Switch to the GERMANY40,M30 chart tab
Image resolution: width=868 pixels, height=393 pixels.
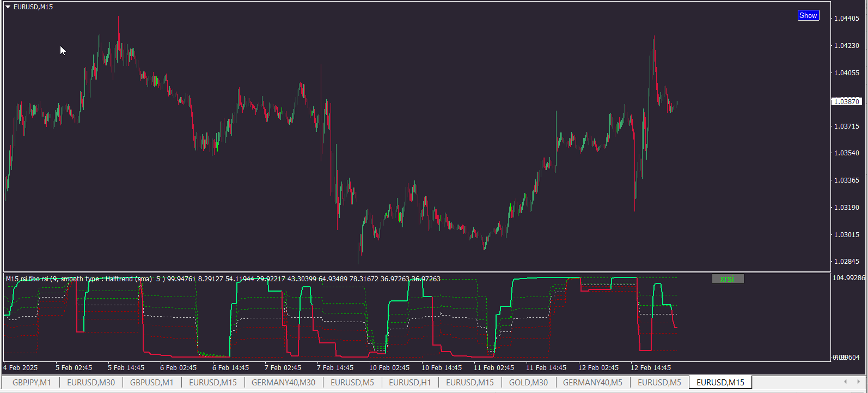[283, 383]
